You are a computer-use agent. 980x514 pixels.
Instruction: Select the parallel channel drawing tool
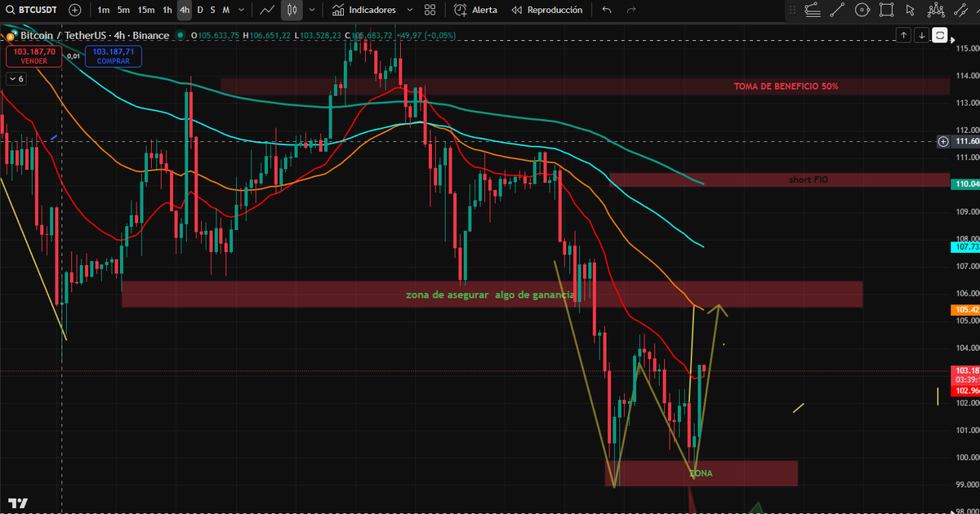962,10
